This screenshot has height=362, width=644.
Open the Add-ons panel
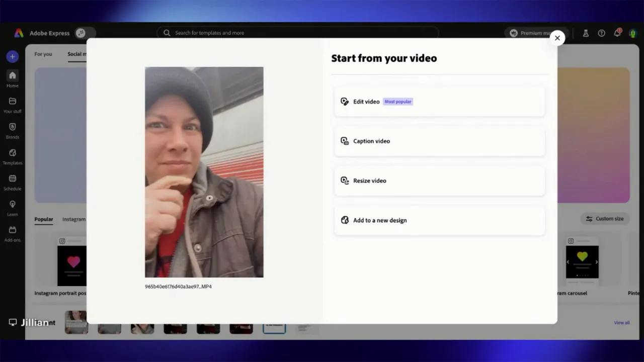[12, 232]
